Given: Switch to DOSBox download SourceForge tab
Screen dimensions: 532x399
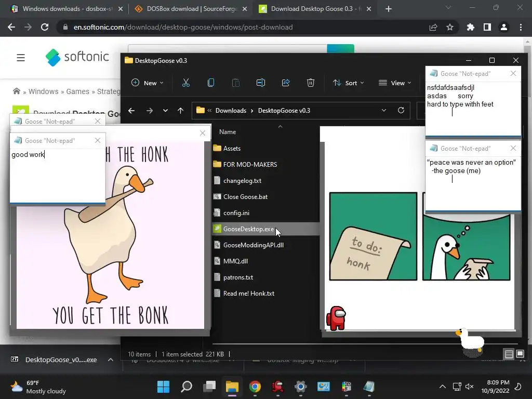Looking at the screenshot, I should click(191, 9).
